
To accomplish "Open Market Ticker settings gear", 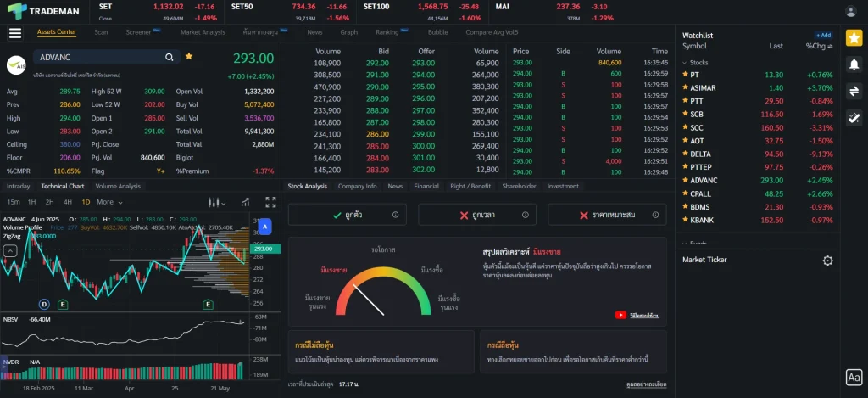I will pos(827,261).
